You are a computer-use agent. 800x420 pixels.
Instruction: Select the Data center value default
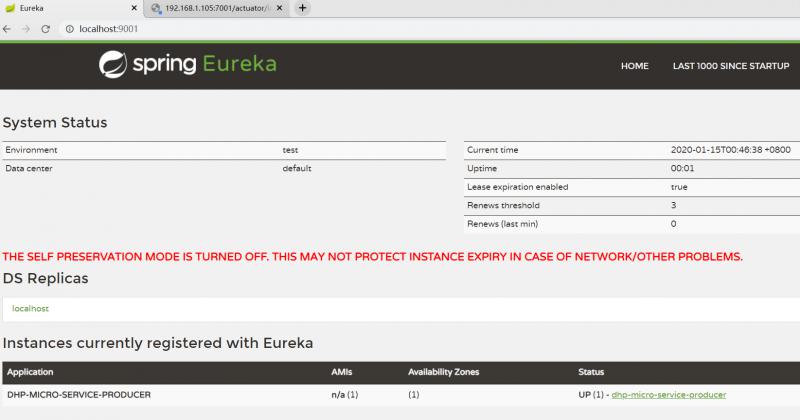point(297,168)
